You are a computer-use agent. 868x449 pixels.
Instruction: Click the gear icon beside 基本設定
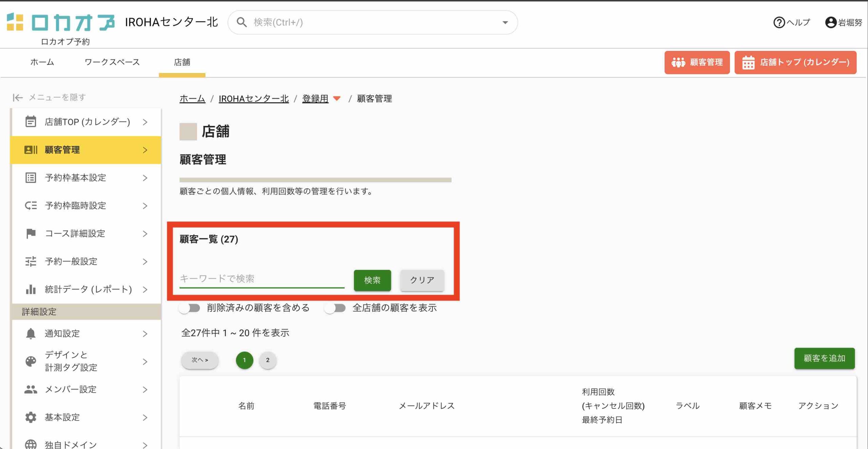(31, 417)
